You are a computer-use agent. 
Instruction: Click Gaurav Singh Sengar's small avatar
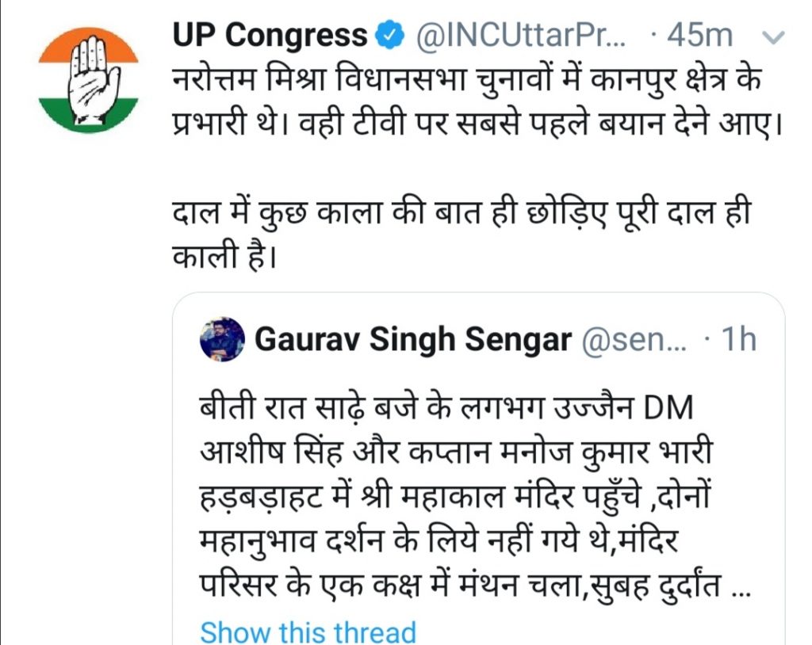pyautogui.click(x=223, y=340)
